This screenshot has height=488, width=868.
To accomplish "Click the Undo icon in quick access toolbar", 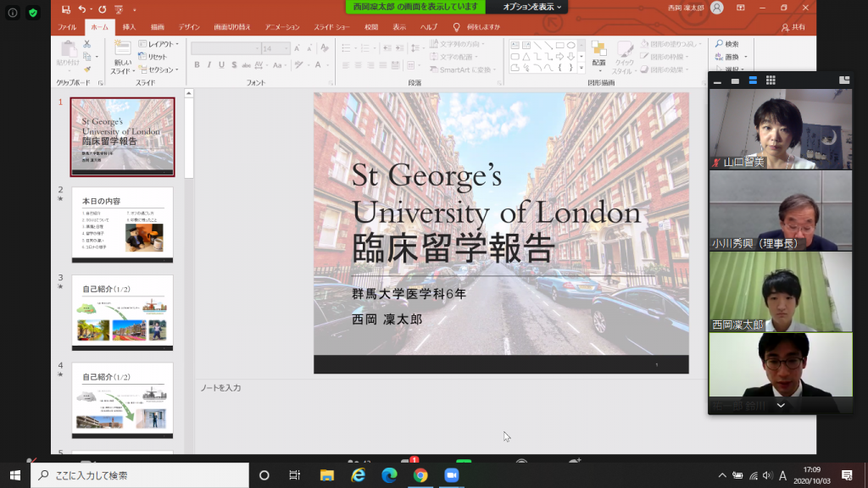I will pos(82,9).
